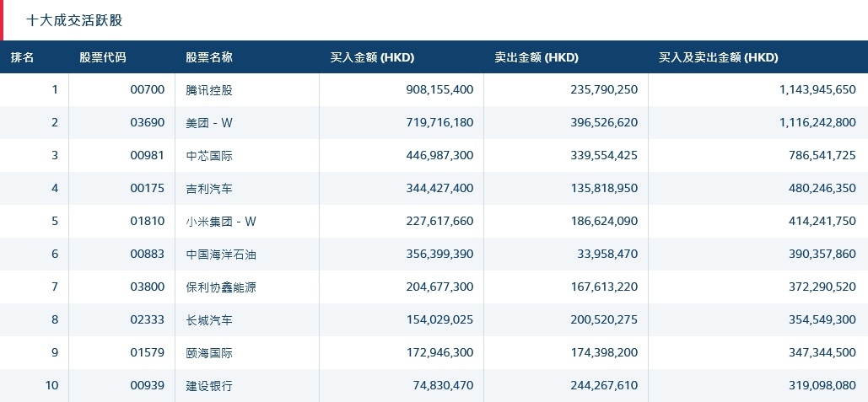
Task: Select stock code 03690
Action: pos(148,123)
